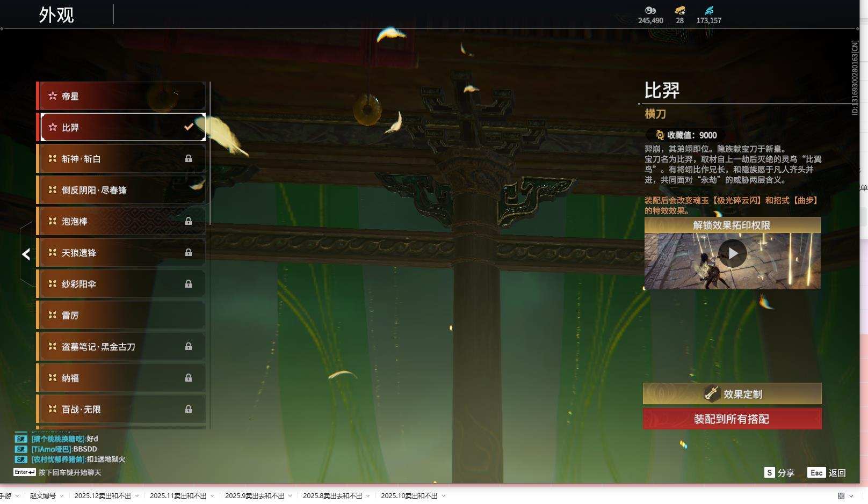Click the lock icon on the 天狼遗锋 row
The width and height of the screenshot is (868, 504).
[189, 252]
